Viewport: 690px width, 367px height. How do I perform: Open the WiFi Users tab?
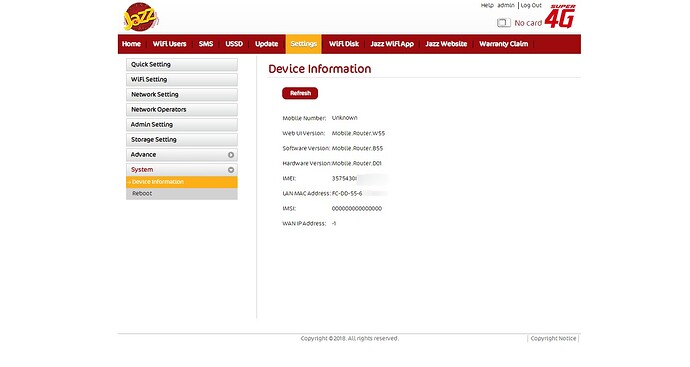click(x=169, y=44)
